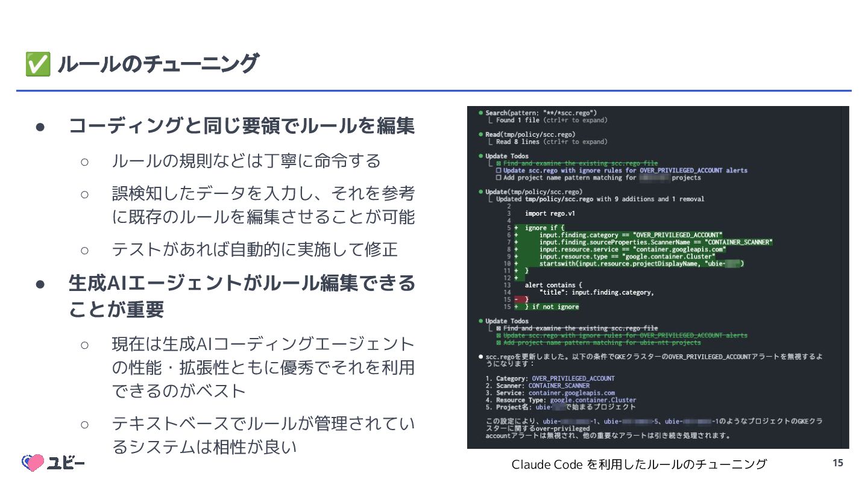Click the Claude Code terminal screenshot image

pos(658,278)
